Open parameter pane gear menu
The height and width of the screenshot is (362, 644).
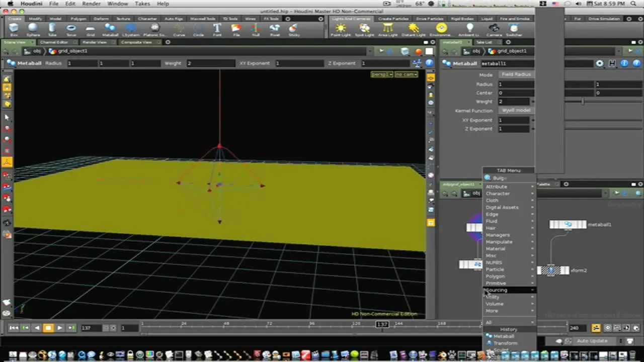pyautogui.click(x=600, y=63)
